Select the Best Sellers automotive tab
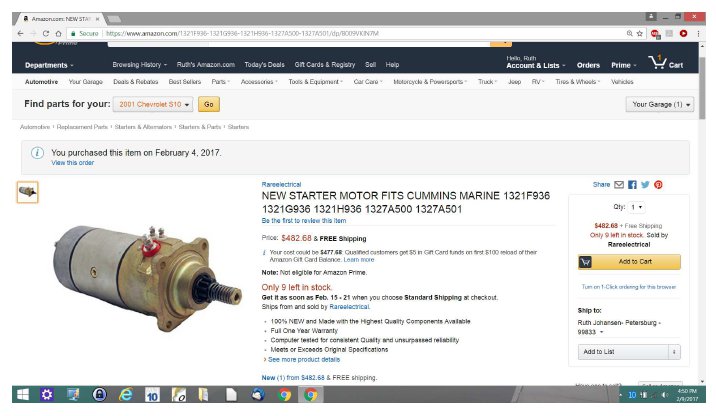 (184, 82)
